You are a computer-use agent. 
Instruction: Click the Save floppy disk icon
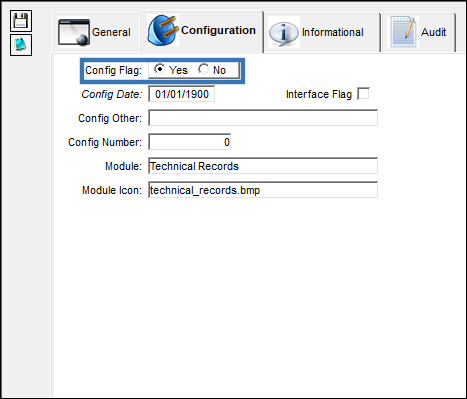21,21
